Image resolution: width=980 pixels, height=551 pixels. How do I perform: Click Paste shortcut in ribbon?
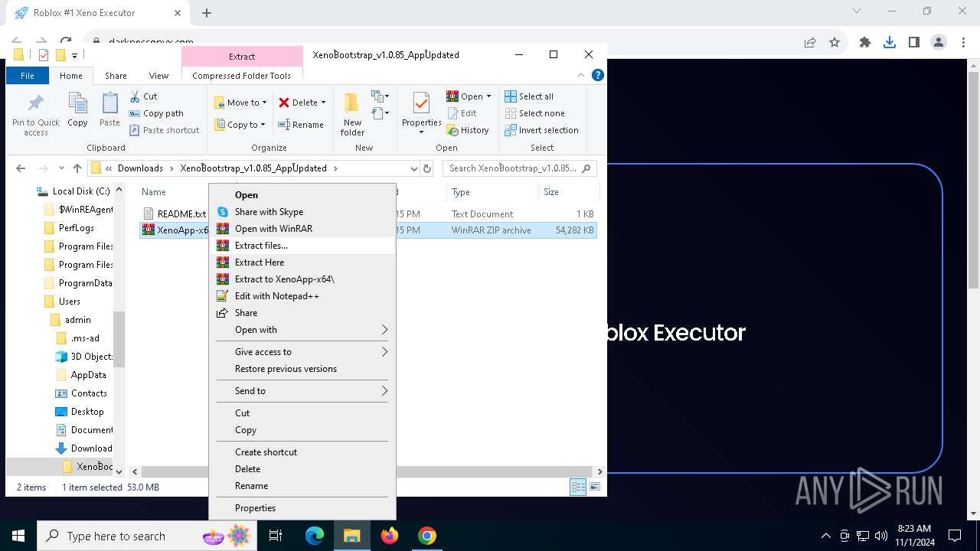(164, 130)
